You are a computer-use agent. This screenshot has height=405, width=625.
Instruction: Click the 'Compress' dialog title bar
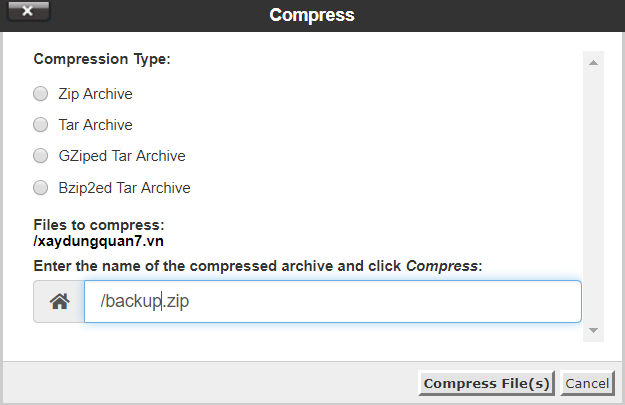coord(312,16)
